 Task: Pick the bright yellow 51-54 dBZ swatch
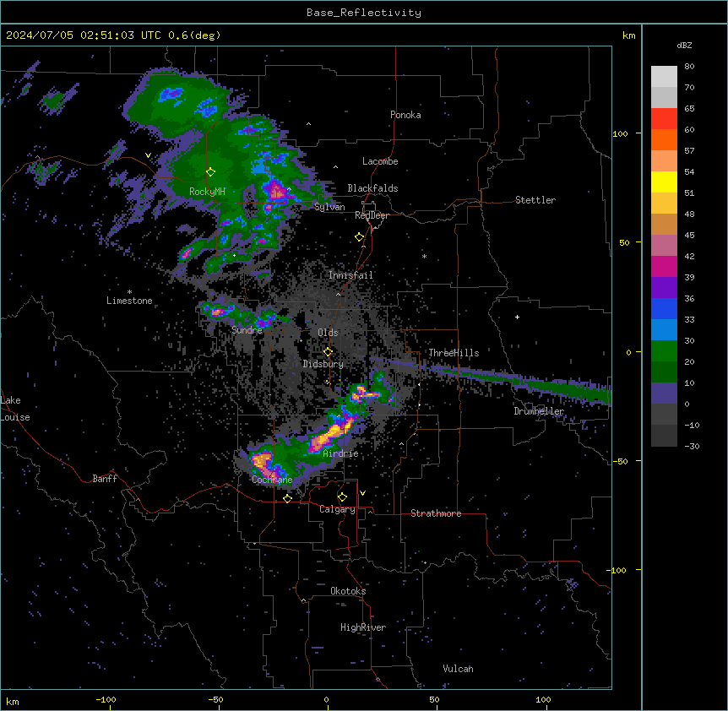[664, 182]
